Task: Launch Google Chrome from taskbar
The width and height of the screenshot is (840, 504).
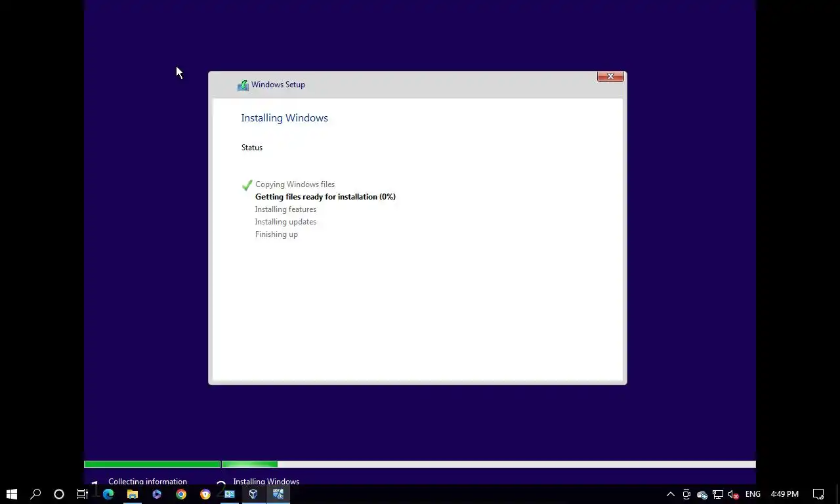Action: [181, 494]
